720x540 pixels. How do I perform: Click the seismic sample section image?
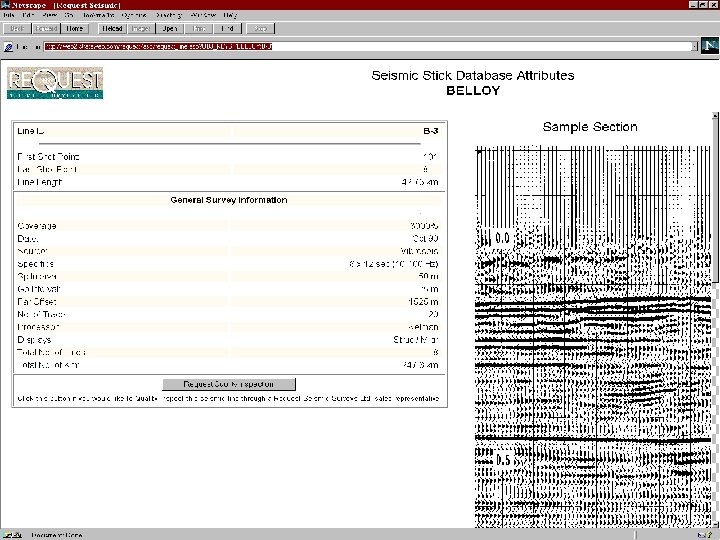(x=593, y=337)
